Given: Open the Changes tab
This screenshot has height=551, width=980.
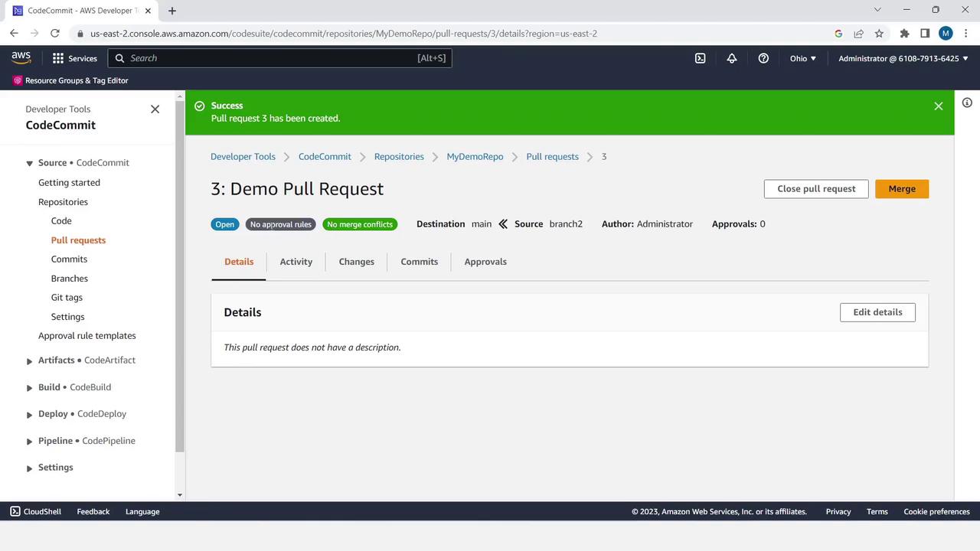Looking at the screenshot, I should (x=357, y=262).
